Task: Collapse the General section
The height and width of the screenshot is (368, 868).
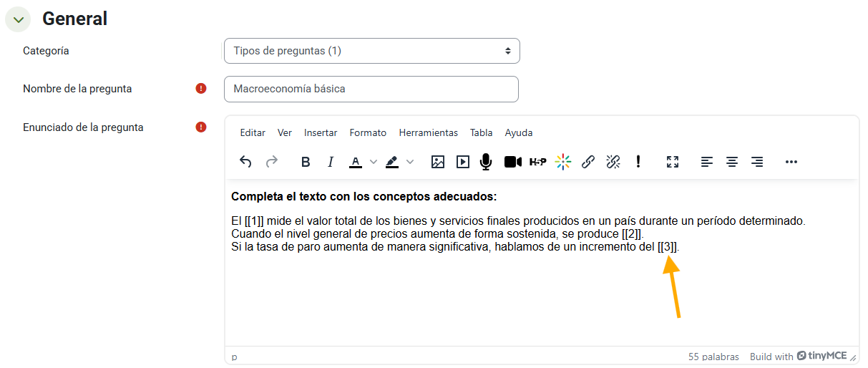Action: pyautogui.click(x=18, y=19)
